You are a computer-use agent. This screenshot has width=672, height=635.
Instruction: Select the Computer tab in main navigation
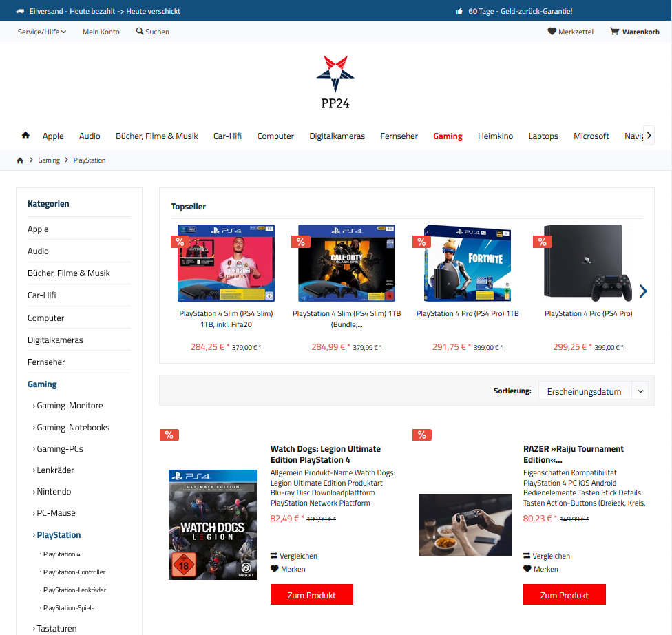[x=275, y=136]
